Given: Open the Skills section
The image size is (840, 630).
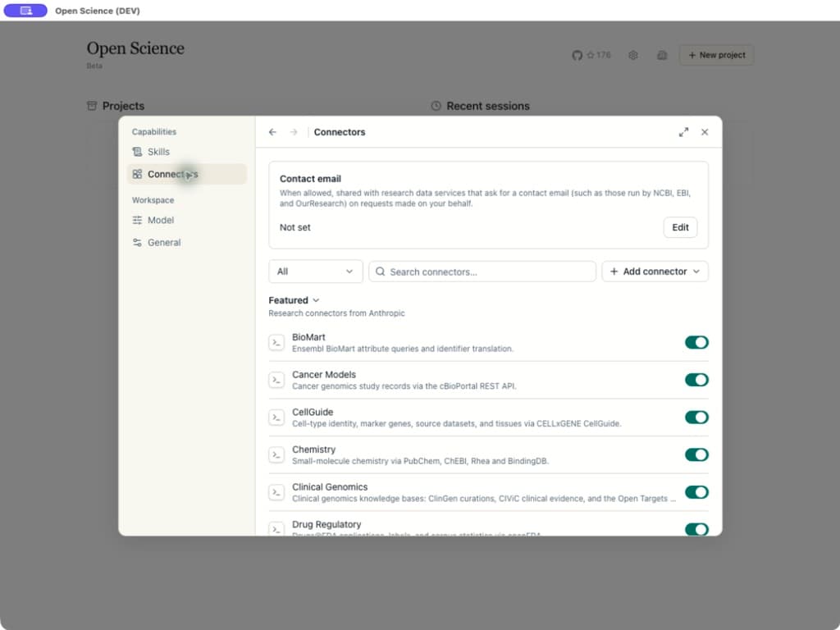Looking at the screenshot, I should (x=186, y=152).
